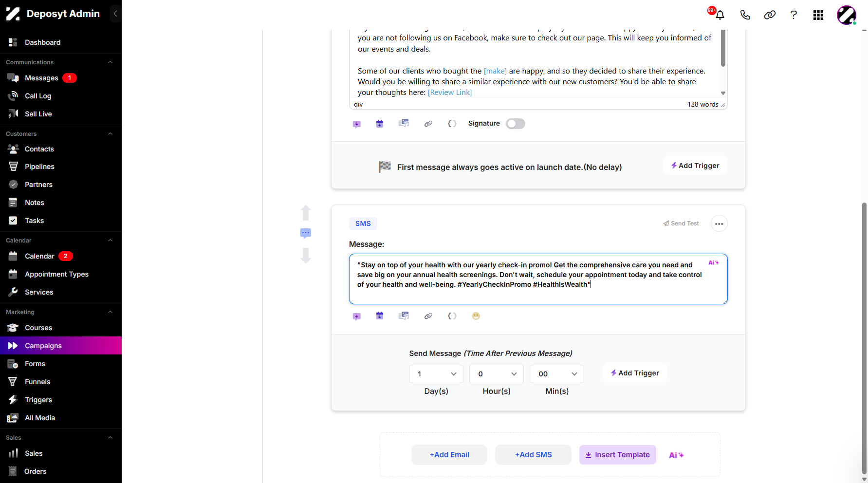Collapse the Customers sidebar section
Image resolution: width=868 pixels, height=483 pixels.
coord(110,134)
